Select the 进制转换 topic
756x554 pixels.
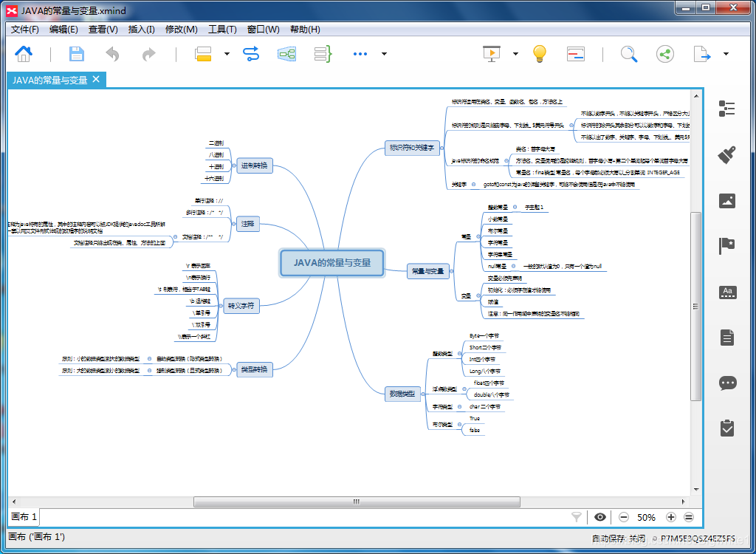255,165
